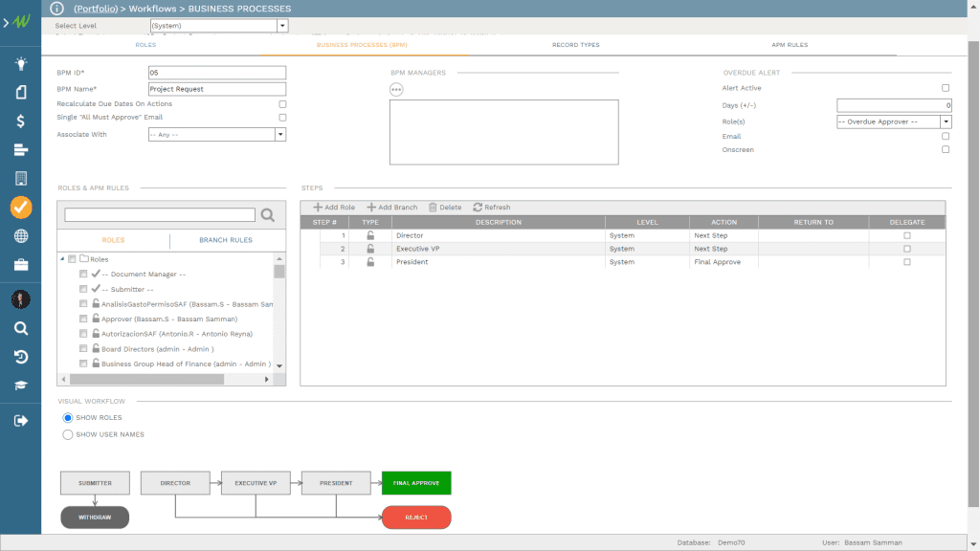Open the recent history clock icon
Screen dimensions: 980x551
[21, 358]
